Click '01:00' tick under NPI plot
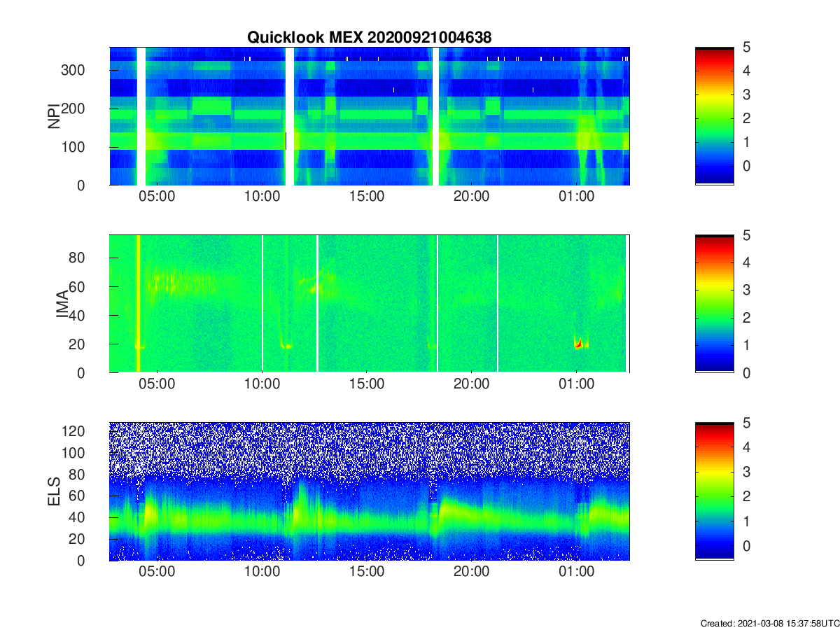 point(576,197)
